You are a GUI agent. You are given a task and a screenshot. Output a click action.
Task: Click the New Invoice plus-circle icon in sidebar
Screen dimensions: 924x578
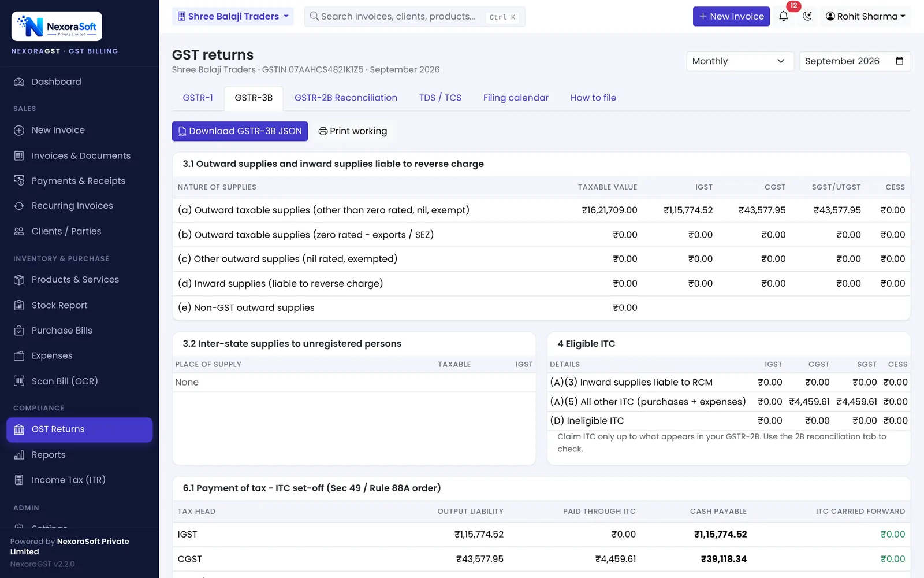pos(19,131)
